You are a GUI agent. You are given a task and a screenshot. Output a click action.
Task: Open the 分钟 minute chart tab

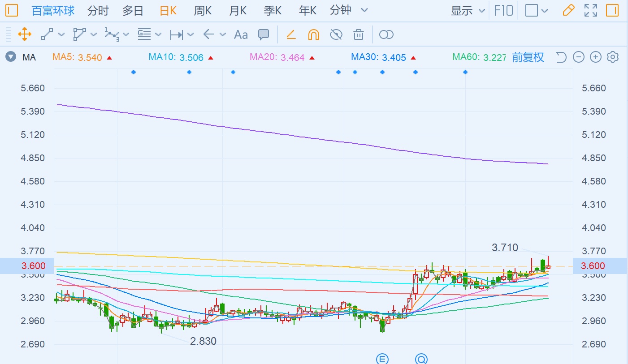341,10
